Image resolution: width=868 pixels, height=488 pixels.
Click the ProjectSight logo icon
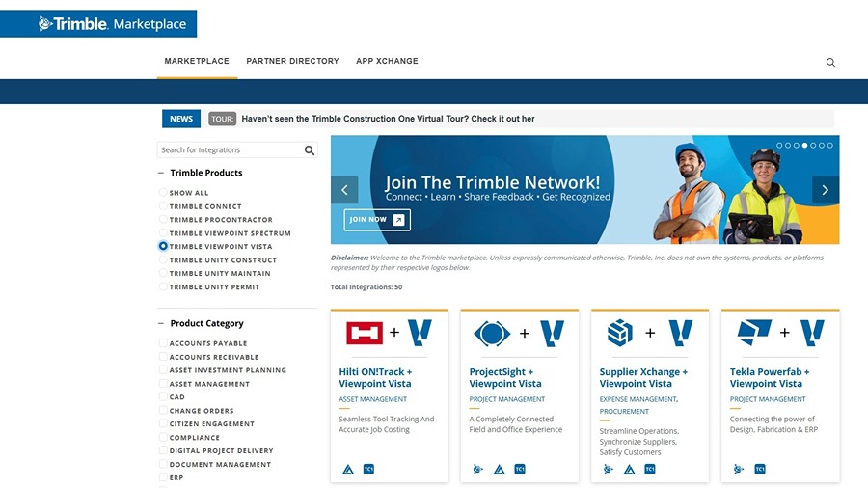492,333
